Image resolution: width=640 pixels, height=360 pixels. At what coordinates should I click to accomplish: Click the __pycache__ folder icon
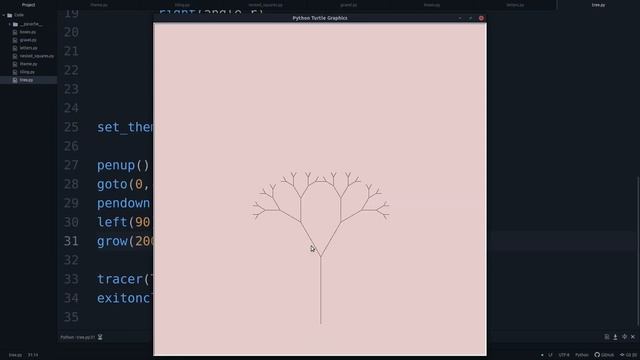(x=16, y=24)
